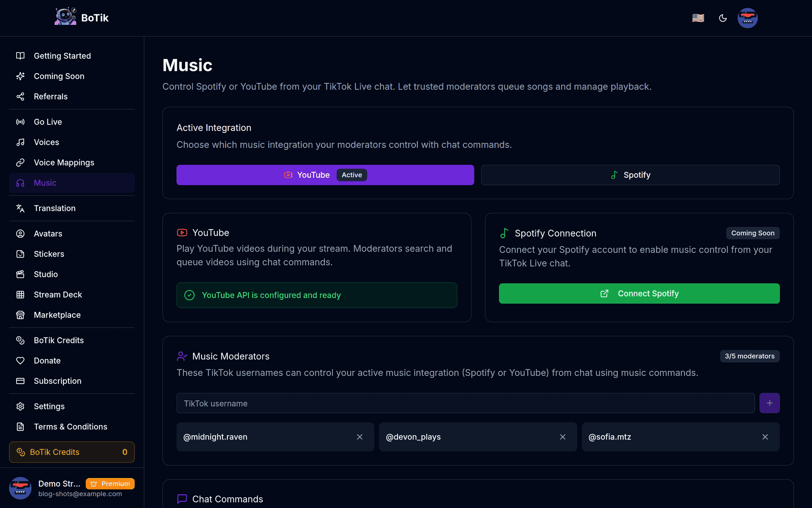The height and width of the screenshot is (508, 812).
Task: Click the blog-shots@example.com email text
Action: [80, 494]
